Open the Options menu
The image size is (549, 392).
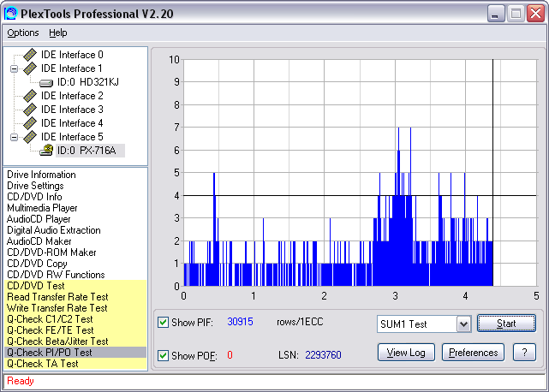[x=23, y=33]
